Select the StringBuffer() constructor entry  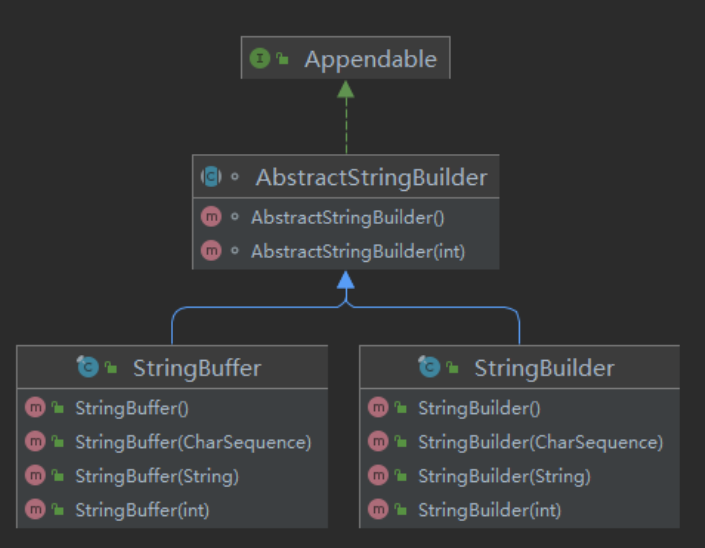point(132,407)
